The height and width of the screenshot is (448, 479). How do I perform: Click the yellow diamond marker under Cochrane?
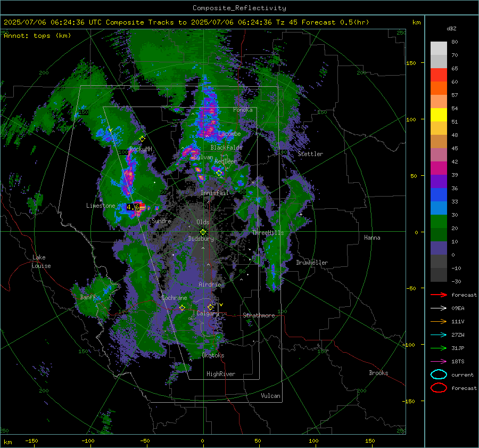pos(182,307)
